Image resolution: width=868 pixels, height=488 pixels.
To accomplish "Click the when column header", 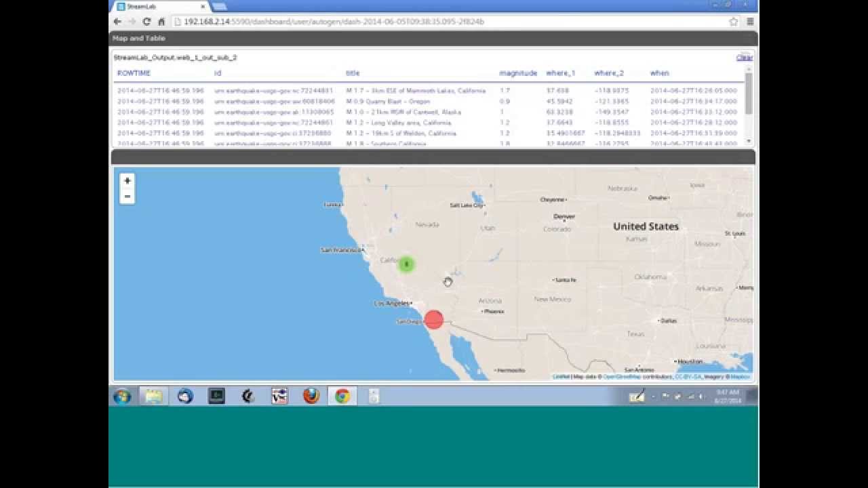I will (x=659, y=73).
